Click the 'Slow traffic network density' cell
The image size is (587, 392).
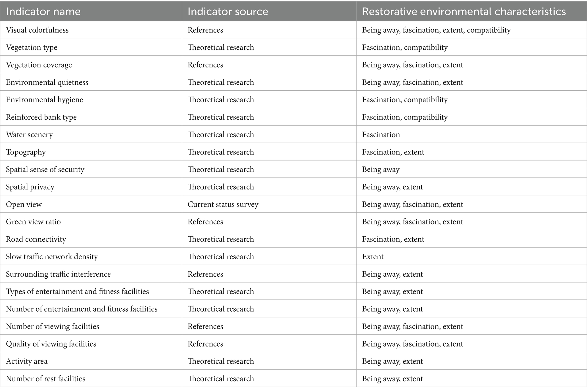point(52,257)
